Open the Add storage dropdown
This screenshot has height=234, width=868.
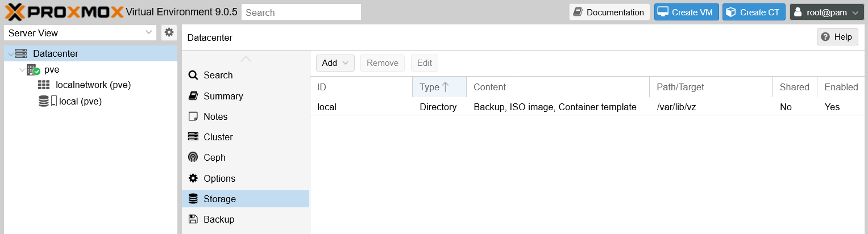click(335, 63)
